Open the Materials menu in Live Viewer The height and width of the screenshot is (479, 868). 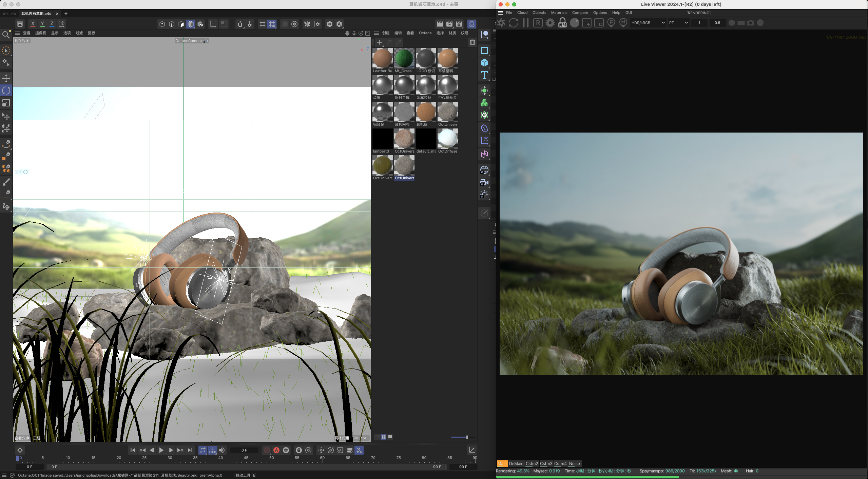point(559,13)
